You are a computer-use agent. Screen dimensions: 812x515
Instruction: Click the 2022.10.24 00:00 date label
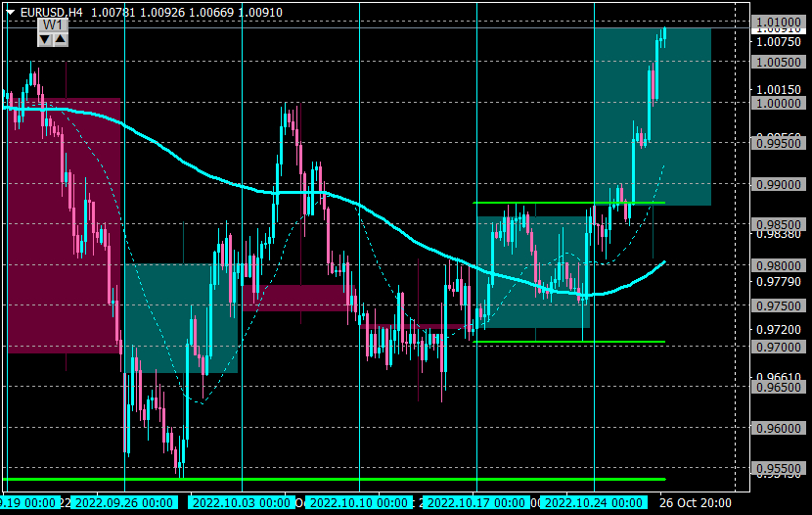(594, 502)
